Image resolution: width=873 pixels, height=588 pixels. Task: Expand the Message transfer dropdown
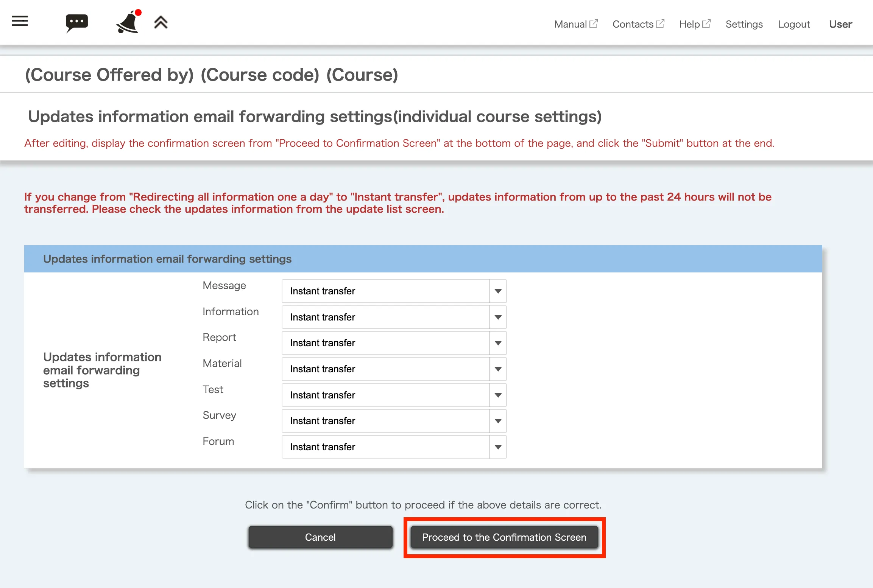pyautogui.click(x=394, y=291)
